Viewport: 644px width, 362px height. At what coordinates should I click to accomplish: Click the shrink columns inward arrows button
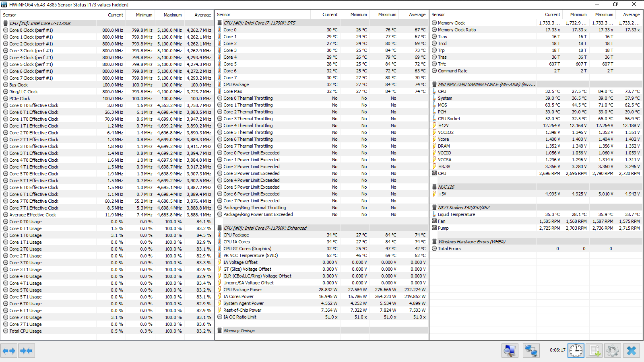tap(26, 351)
